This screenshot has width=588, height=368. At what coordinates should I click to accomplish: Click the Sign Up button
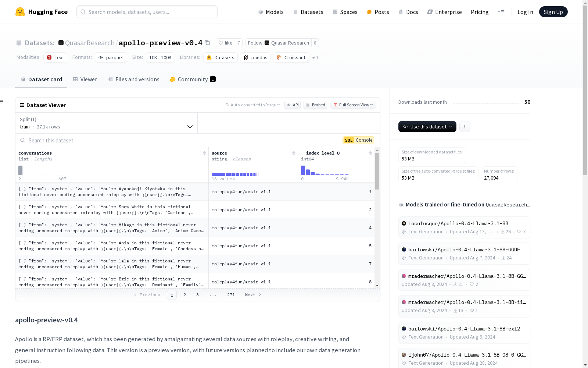pyautogui.click(x=553, y=12)
